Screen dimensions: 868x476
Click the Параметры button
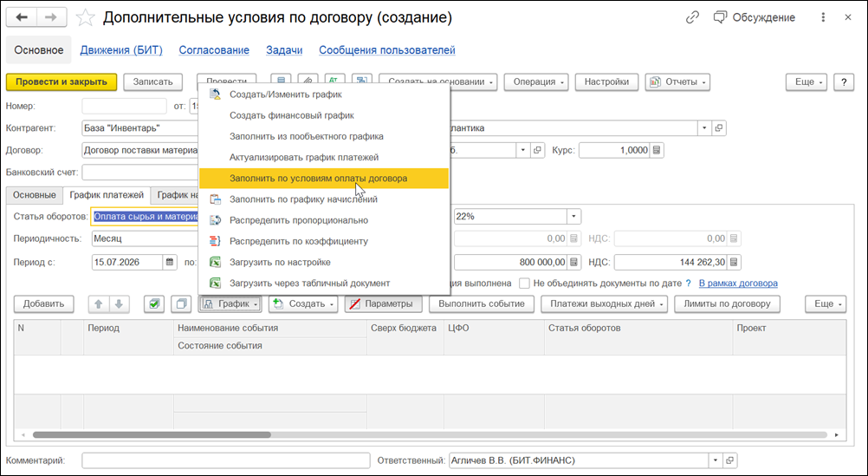(383, 303)
